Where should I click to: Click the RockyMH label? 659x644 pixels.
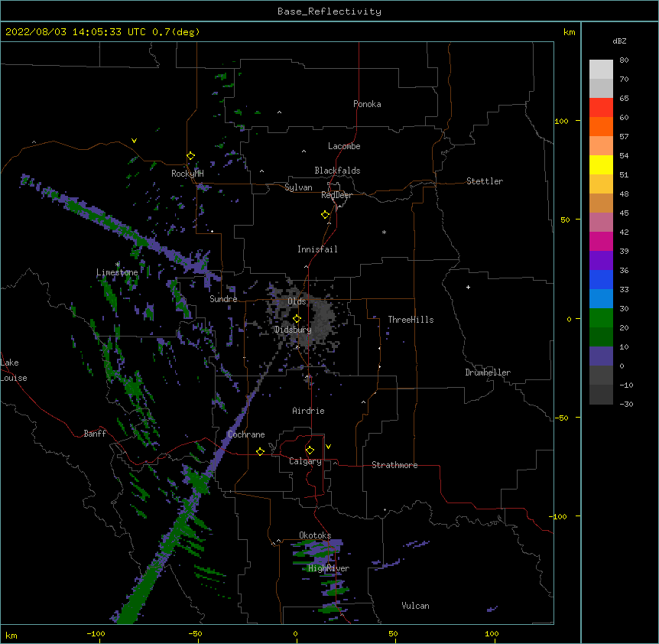coord(187,174)
